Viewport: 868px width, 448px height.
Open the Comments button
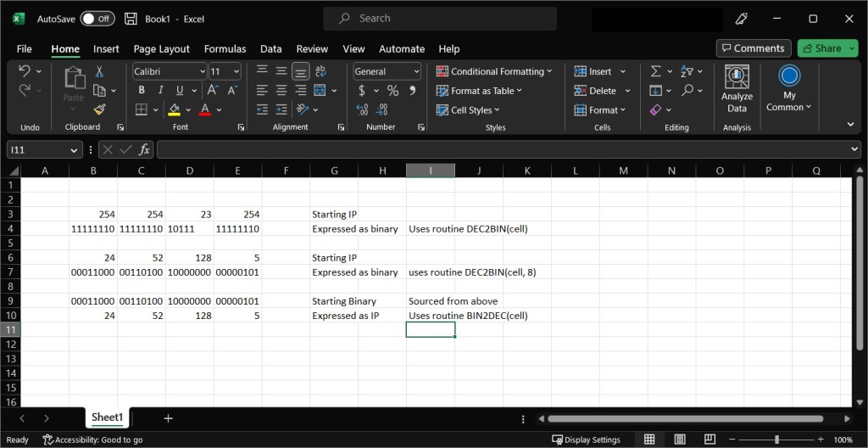[753, 48]
